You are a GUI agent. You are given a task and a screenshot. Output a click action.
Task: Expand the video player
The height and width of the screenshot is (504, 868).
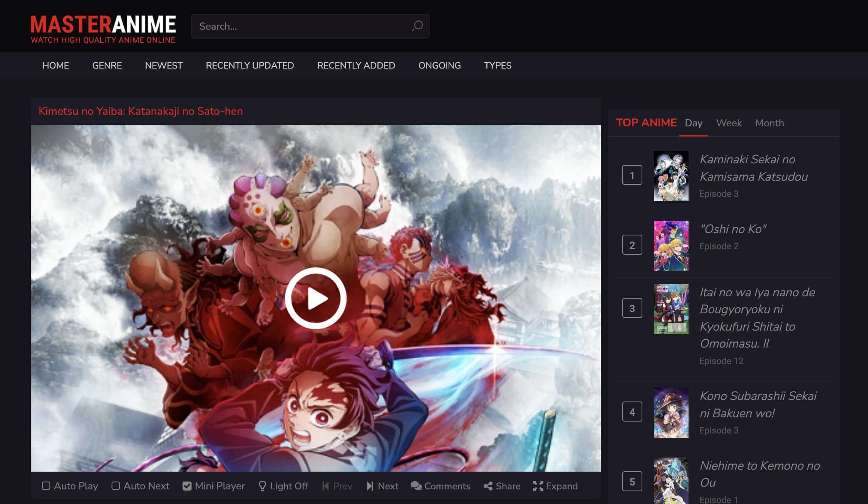pos(555,486)
